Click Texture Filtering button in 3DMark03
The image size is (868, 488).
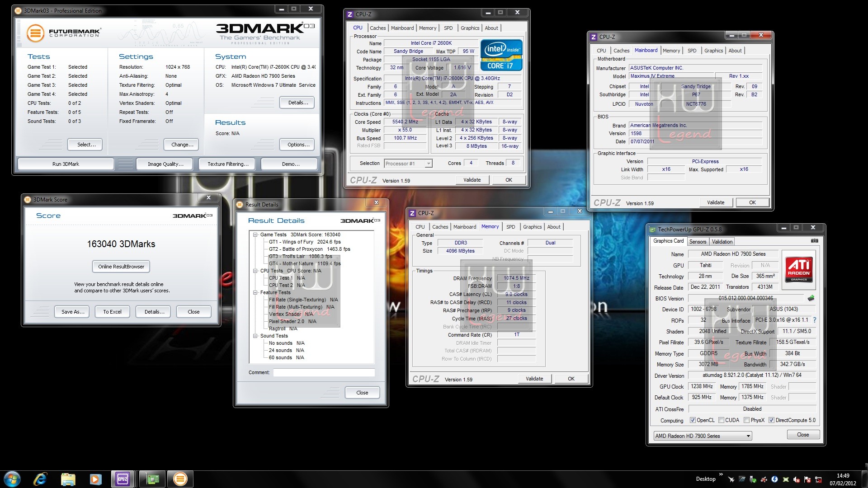(x=228, y=164)
